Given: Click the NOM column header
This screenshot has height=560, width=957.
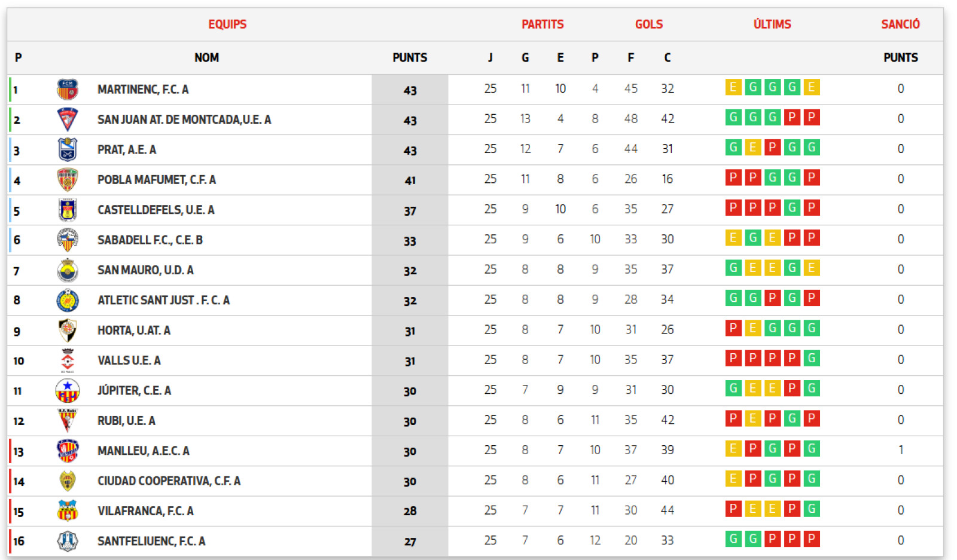Looking at the screenshot, I should pyautogui.click(x=206, y=58).
